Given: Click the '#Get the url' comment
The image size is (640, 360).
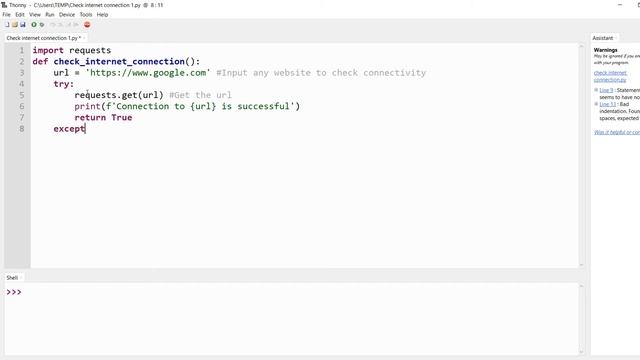Looking at the screenshot, I should [200, 95].
